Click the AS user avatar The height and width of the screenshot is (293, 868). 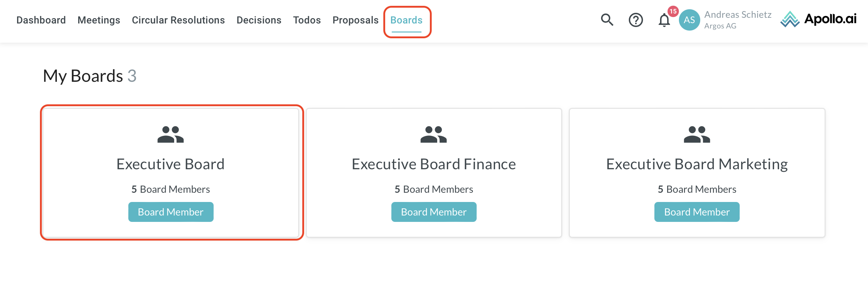click(689, 20)
